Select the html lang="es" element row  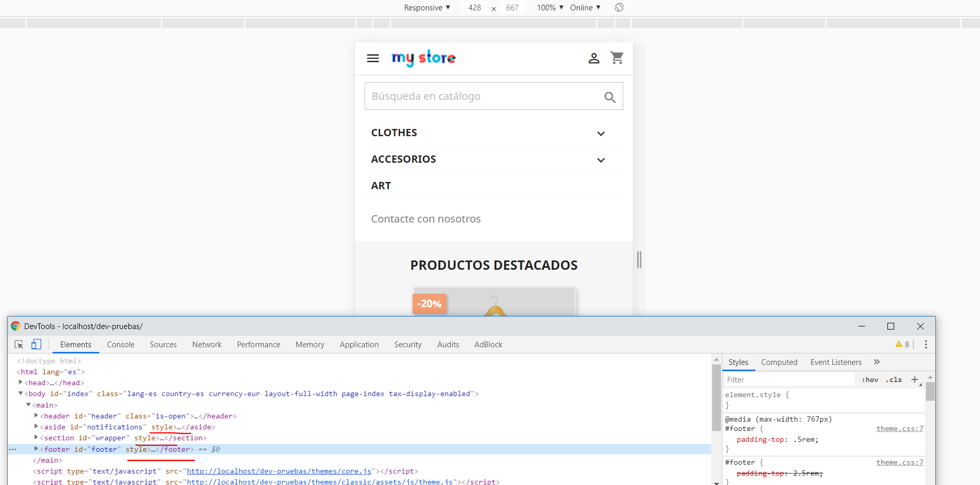(51, 372)
